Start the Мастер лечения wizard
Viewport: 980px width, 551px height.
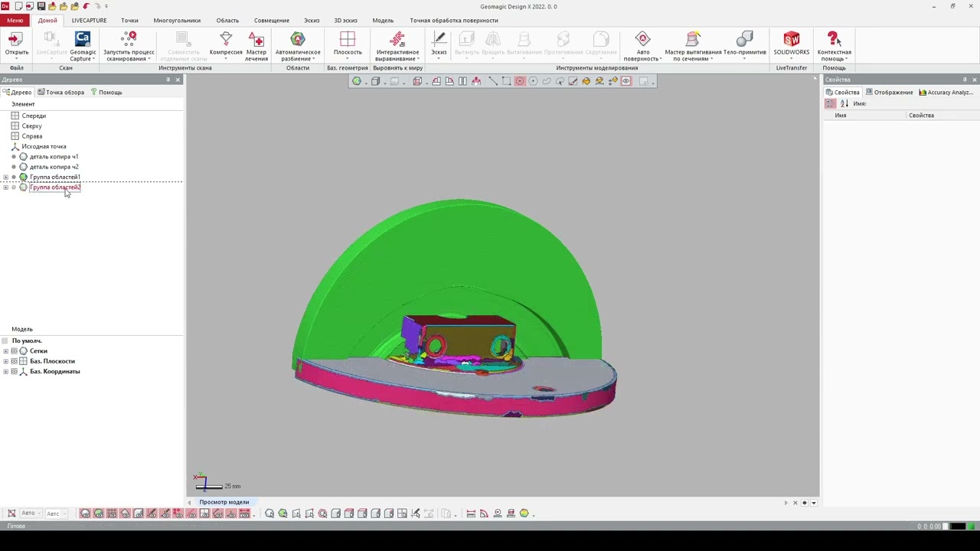point(256,45)
